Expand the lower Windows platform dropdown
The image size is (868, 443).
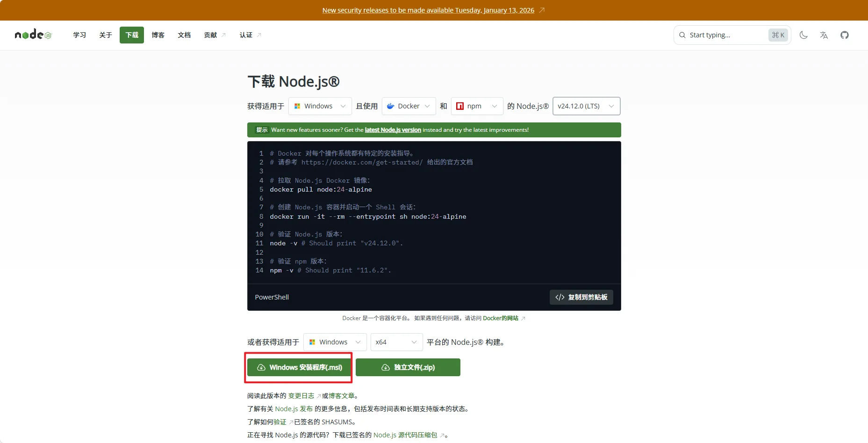(x=335, y=342)
